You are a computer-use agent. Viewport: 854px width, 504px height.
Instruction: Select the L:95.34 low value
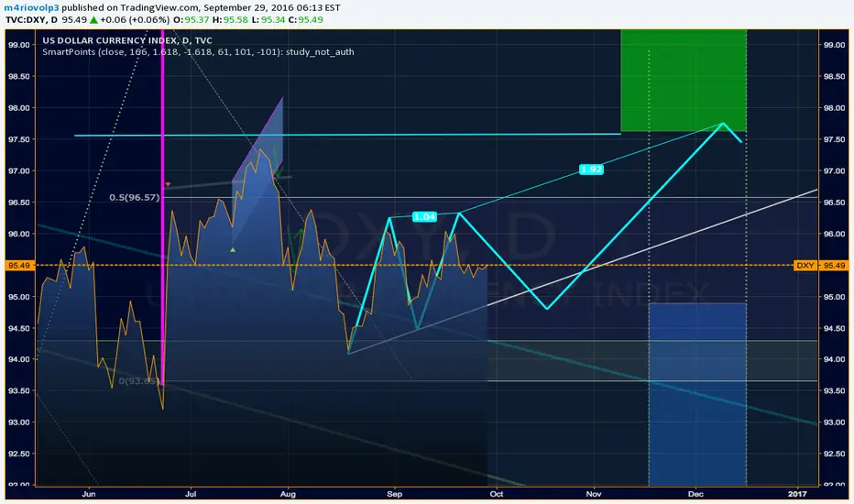(x=268, y=19)
